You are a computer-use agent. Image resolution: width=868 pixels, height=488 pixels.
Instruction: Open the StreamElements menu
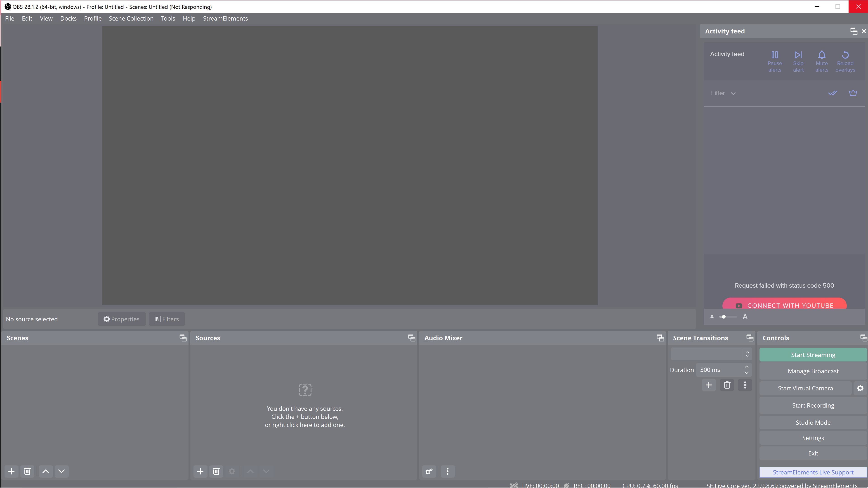tap(225, 19)
